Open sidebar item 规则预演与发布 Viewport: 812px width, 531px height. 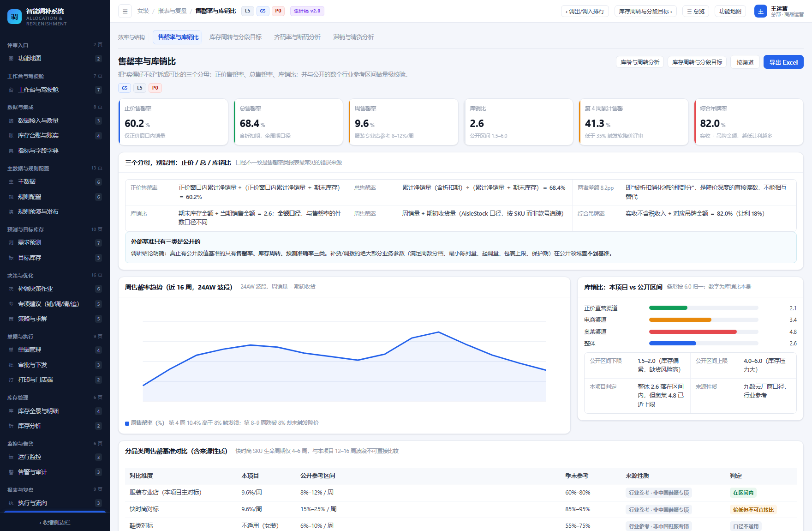pos(55,212)
